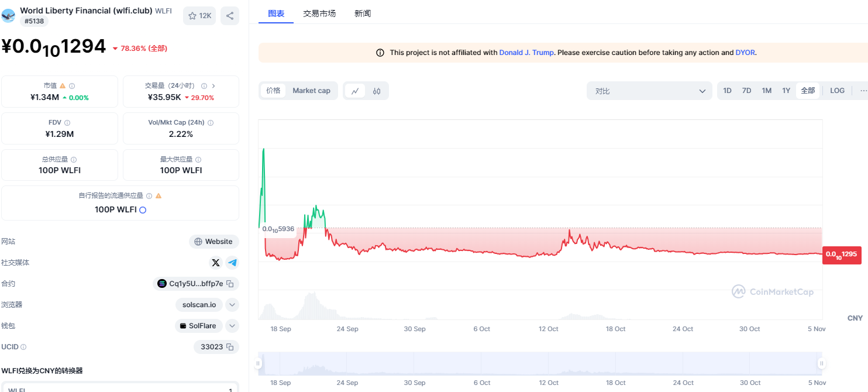Open the 对比 compare dropdown
868x392 pixels.
649,91
